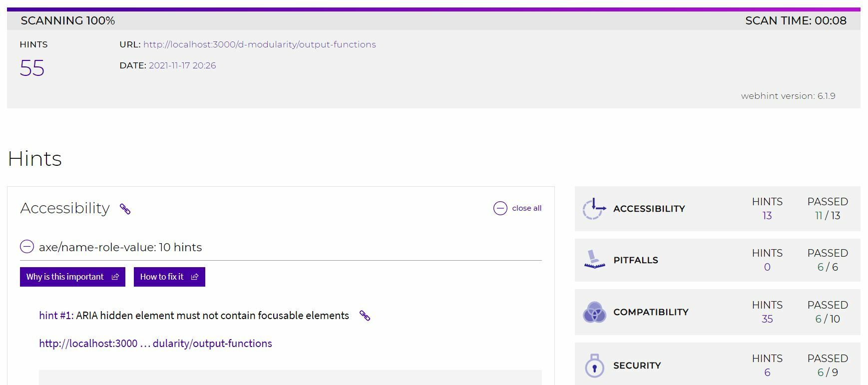The height and width of the screenshot is (385, 868).
Task: Click the Accessibility section heading
Action: pyautogui.click(x=65, y=208)
